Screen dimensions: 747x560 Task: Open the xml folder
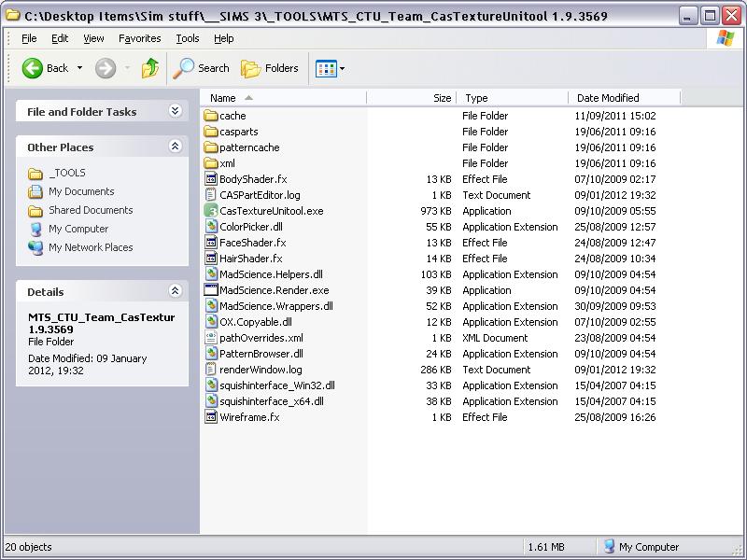pos(225,163)
